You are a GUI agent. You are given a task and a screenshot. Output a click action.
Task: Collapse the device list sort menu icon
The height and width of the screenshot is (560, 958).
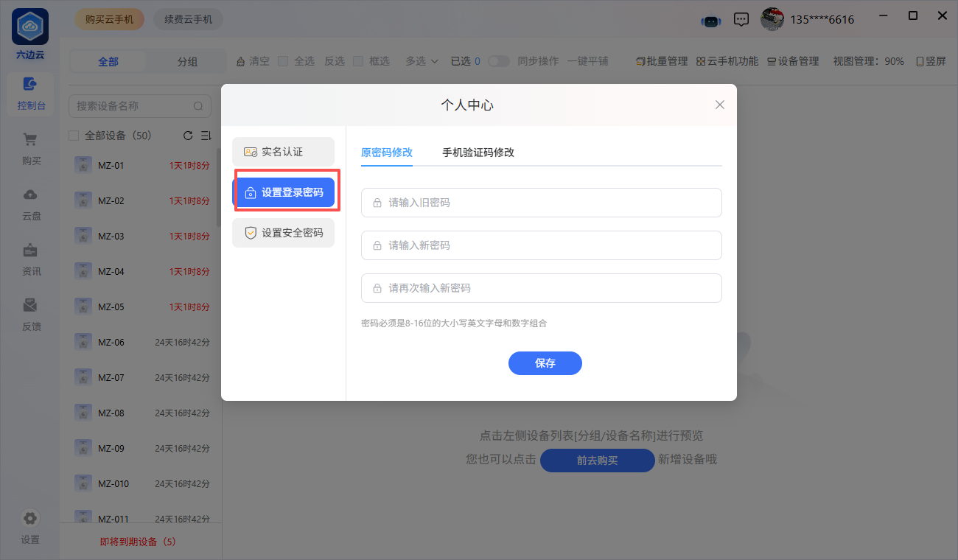(x=206, y=136)
